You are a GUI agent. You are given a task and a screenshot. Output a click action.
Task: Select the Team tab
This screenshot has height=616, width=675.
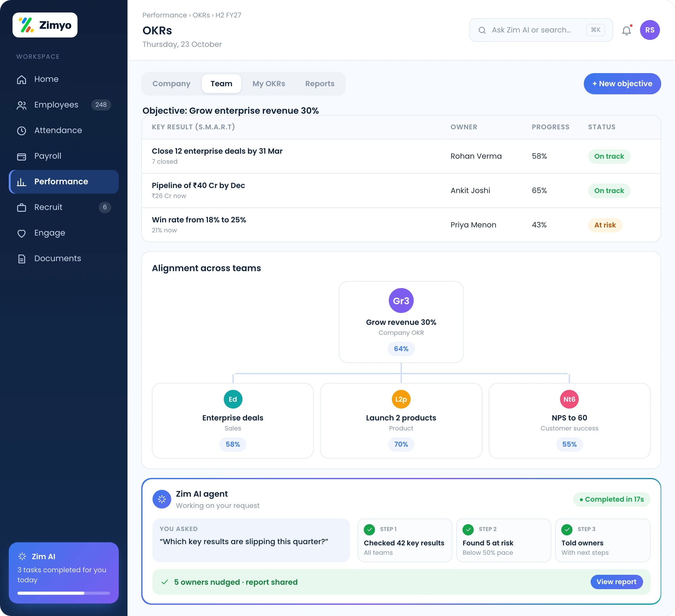click(221, 84)
